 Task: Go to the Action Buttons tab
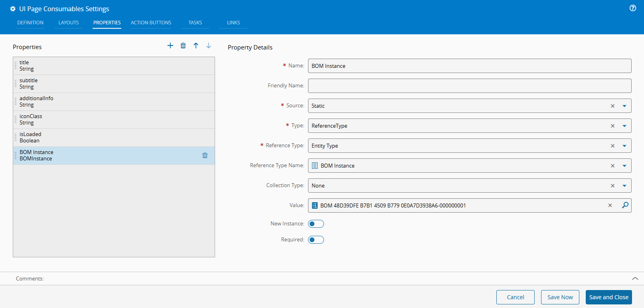pos(151,23)
